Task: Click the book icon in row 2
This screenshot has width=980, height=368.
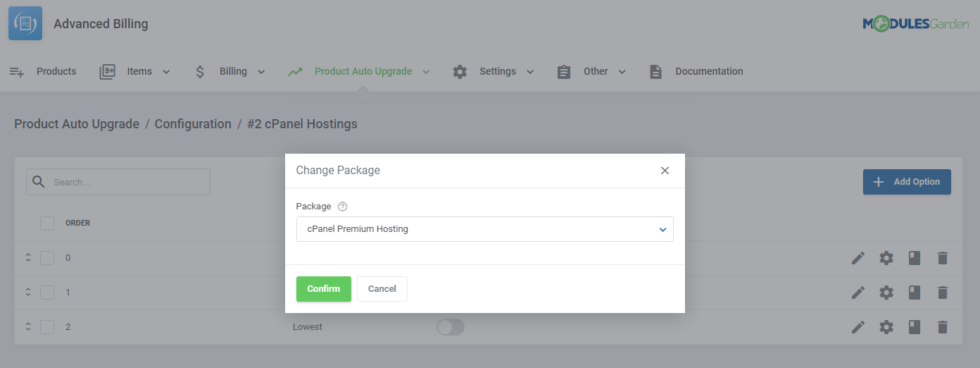Action: point(914,327)
